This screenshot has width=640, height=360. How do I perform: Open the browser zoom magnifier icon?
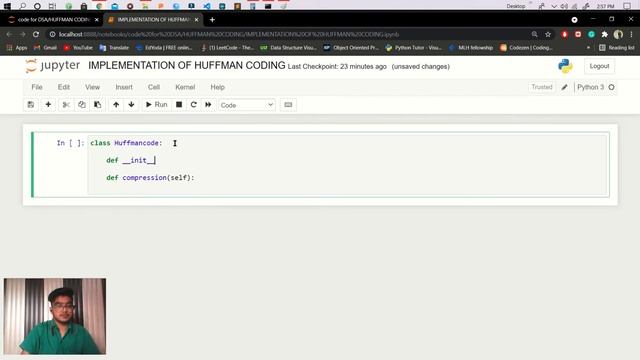pyautogui.click(x=535, y=34)
